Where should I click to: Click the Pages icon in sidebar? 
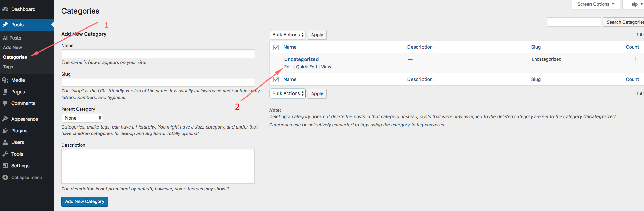pos(5,92)
